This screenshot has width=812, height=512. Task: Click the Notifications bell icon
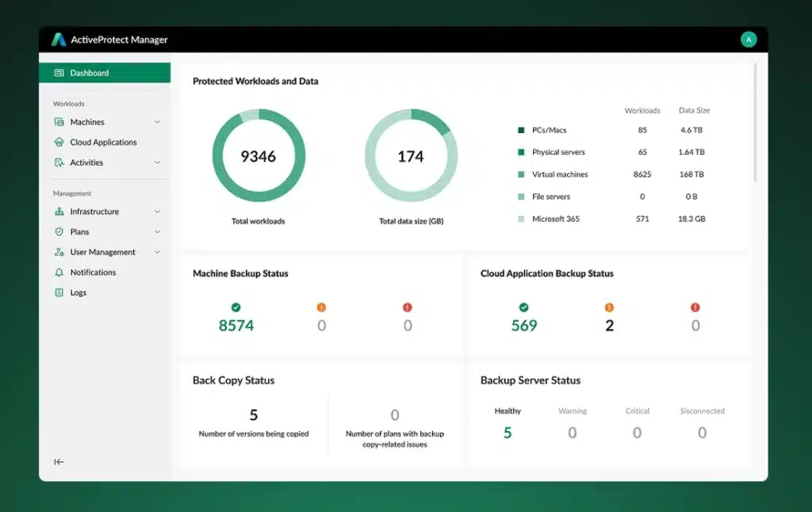59,273
